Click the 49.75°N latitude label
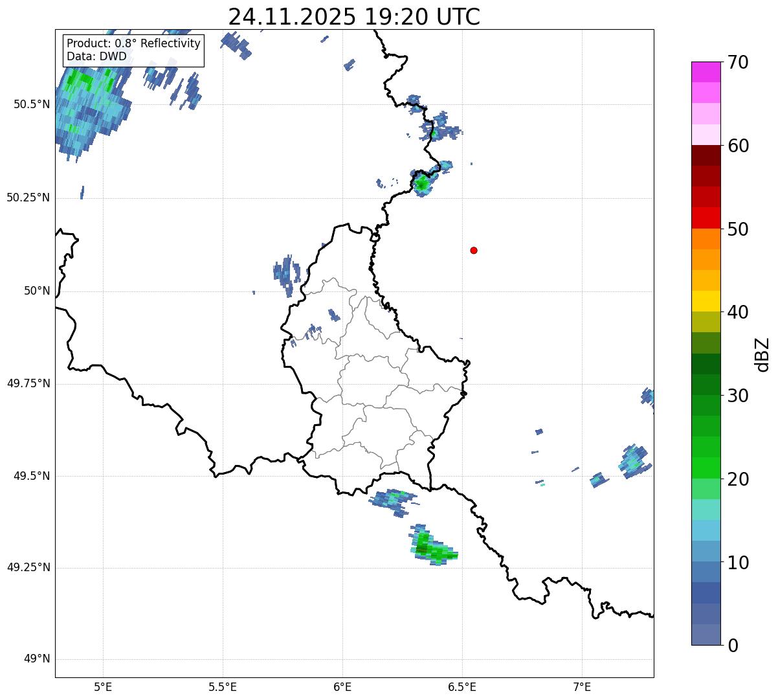Image resolution: width=778 pixels, height=700 pixels. point(28,383)
